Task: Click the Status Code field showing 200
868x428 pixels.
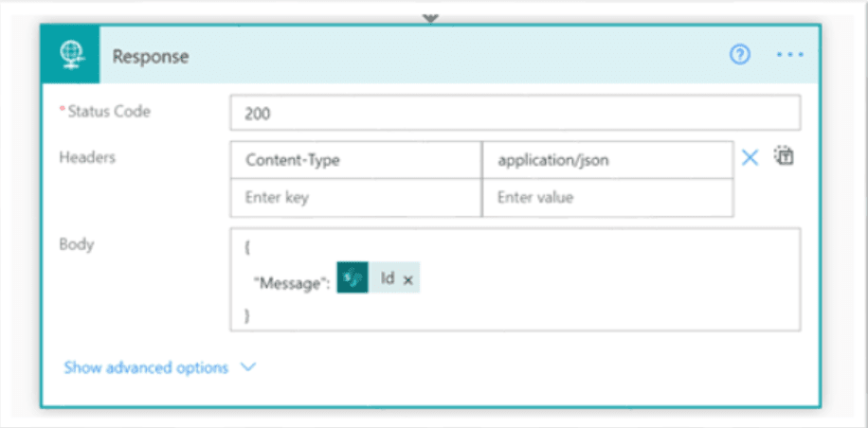Action: 515,113
